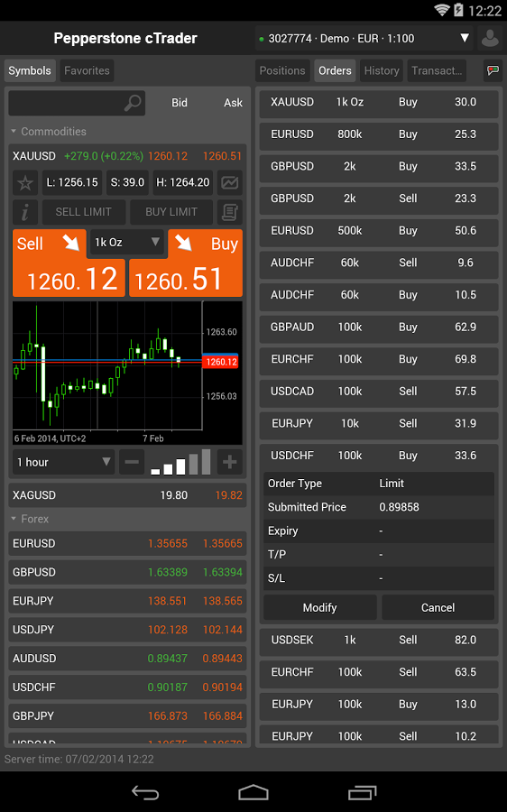This screenshot has width=507, height=812.
Task: Tap the XAUUSD candlestick chart
Action: click(127, 373)
